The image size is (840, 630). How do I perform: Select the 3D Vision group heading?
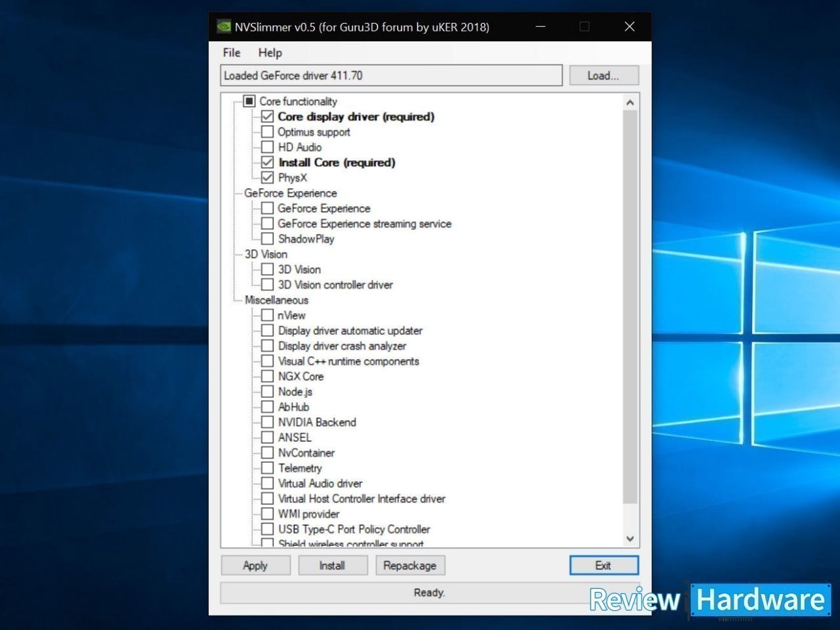click(266, 254)
